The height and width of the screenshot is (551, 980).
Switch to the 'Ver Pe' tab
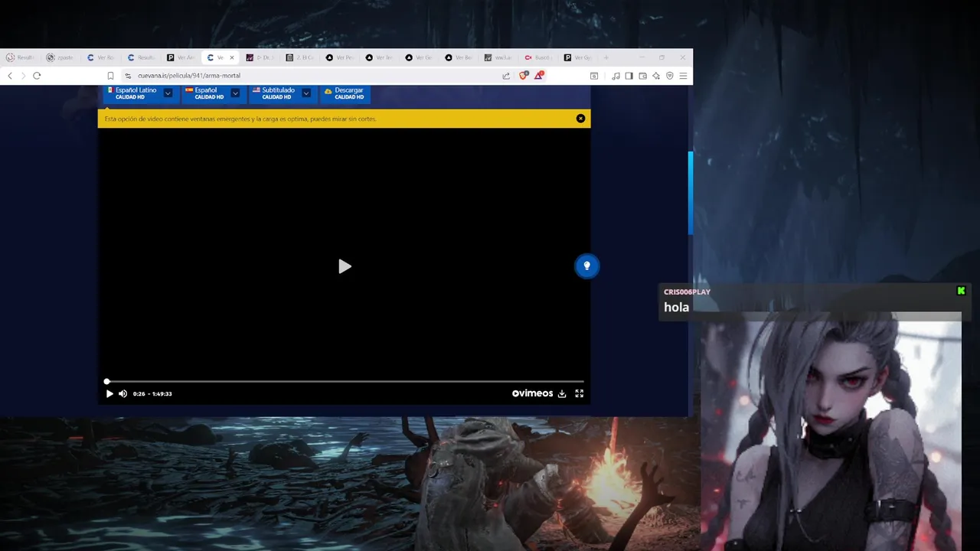point(340,57)
